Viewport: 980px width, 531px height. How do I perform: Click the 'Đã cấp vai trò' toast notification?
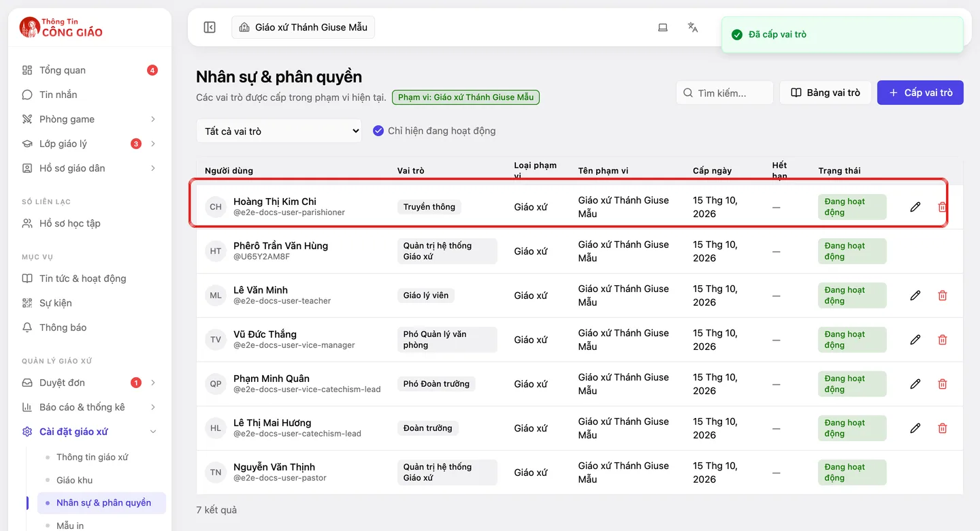[x=843, y=35]
